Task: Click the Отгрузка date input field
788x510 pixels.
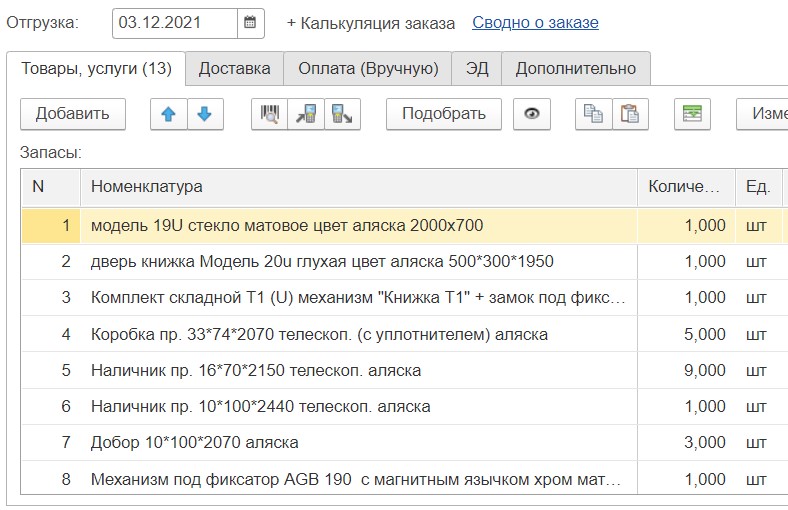Action: pos(175,22)
